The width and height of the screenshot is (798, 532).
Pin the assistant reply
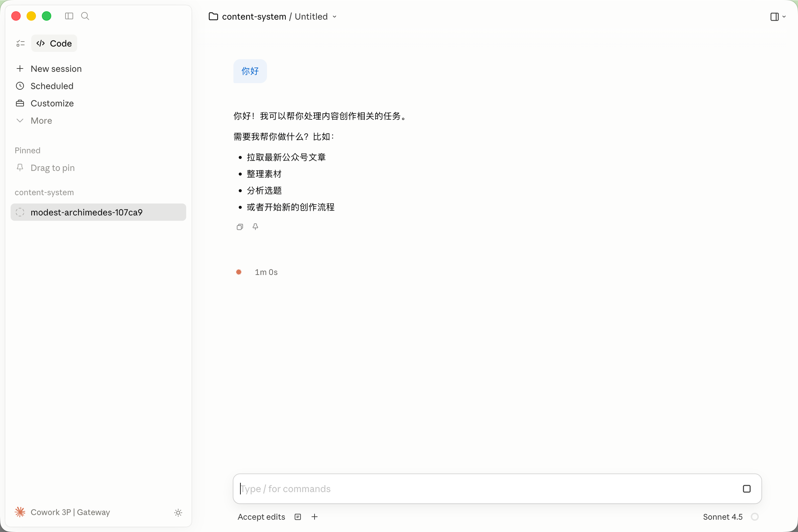[255, 227]
